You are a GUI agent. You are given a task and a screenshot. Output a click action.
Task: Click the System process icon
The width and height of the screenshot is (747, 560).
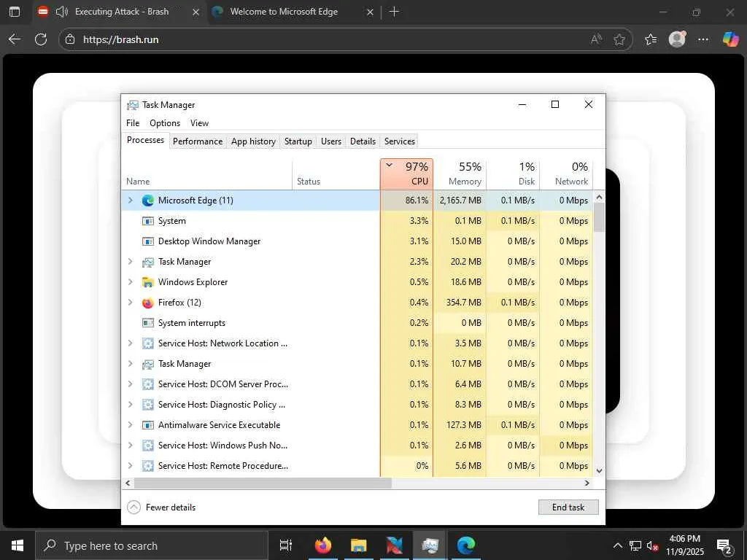(x=147, y=221)
